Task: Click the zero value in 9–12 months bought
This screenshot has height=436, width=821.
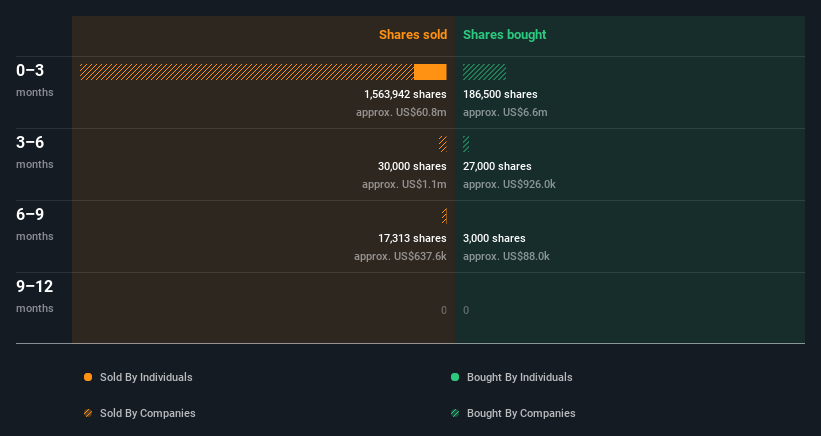Action: click(x=466, y=310)
